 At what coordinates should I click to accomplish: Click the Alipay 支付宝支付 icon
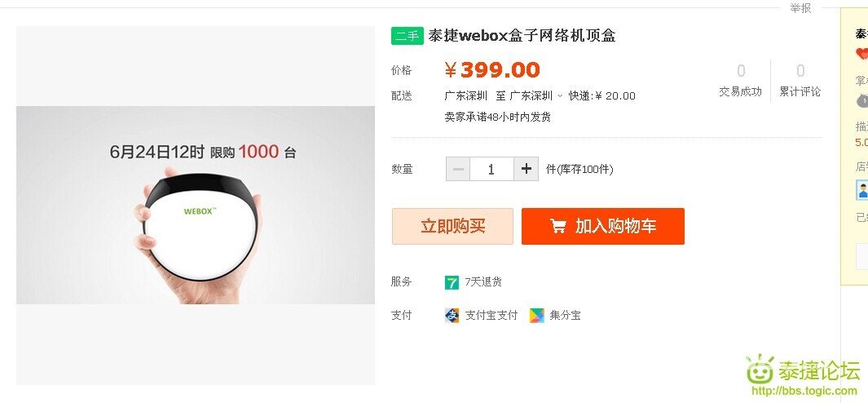coord(452,316)
